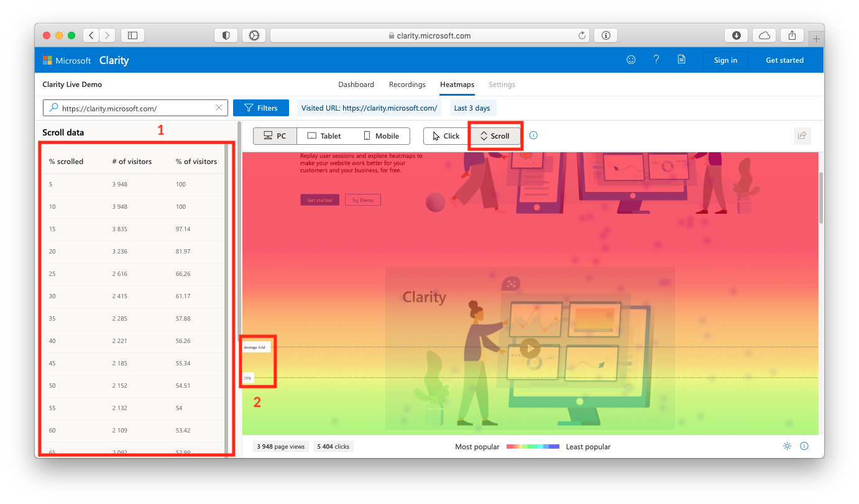The width and height of the screenshot is (859, 504).
Task: Open the documentation page icon
Action: pos(681,60)
